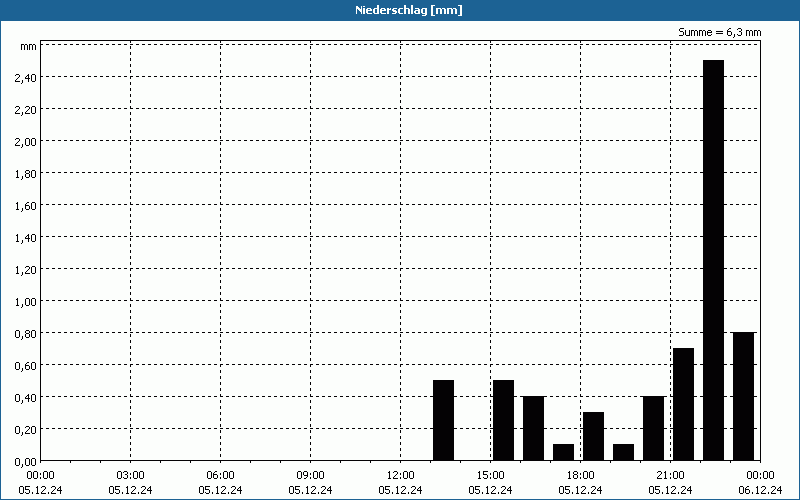800x500 pixels.
Task: Select the 0,30 mm bar after 18:00
Action: tap(593, 436)
